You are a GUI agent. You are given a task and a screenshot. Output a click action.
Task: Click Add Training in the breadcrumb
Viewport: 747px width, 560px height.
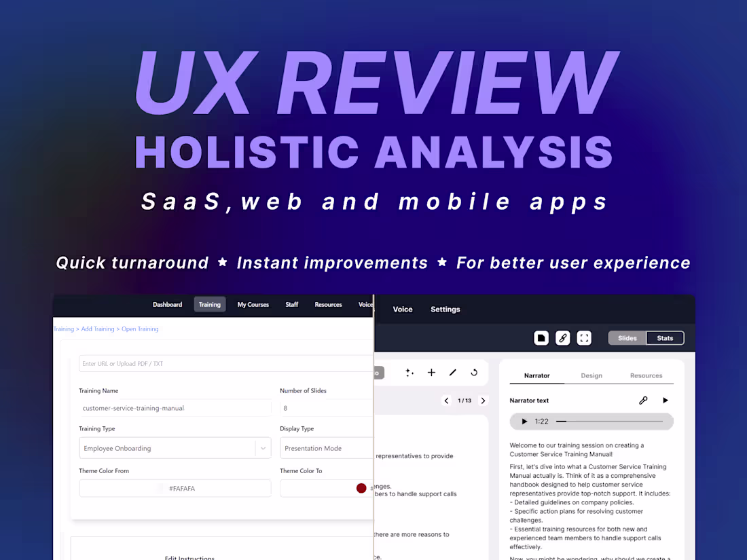[98, 329]
